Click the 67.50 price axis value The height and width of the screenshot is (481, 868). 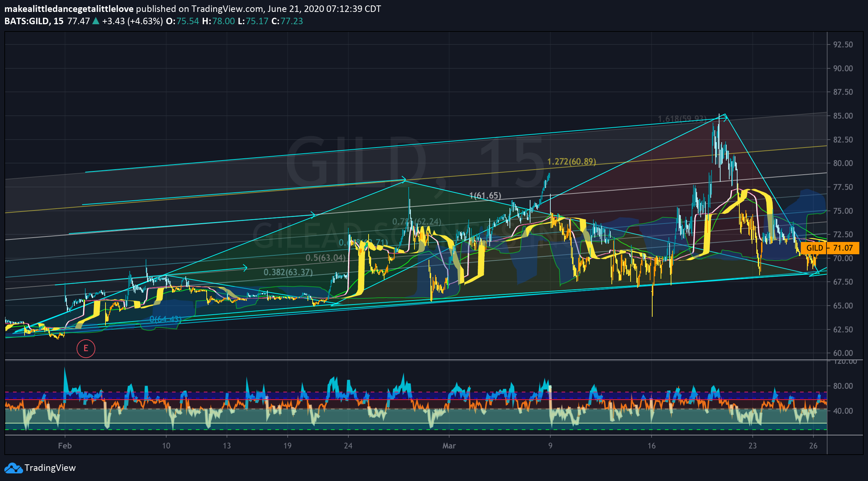tap(843, 282)
